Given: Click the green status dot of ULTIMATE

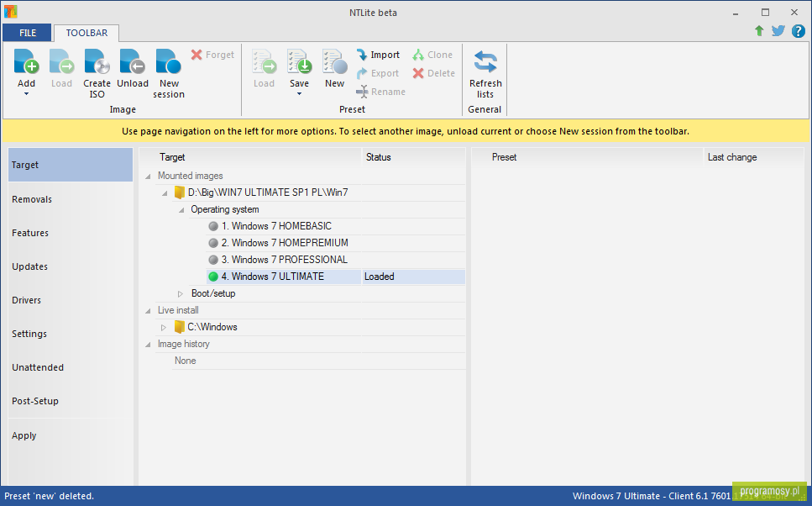Looking at the screenshot, I should click(212, 277).
